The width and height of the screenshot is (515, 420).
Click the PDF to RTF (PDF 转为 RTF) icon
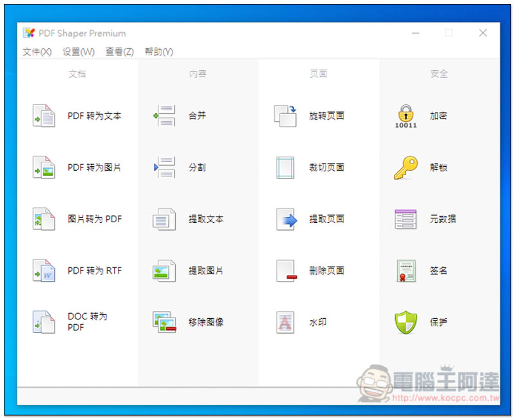pyautogui.click(x=44, y=271)
